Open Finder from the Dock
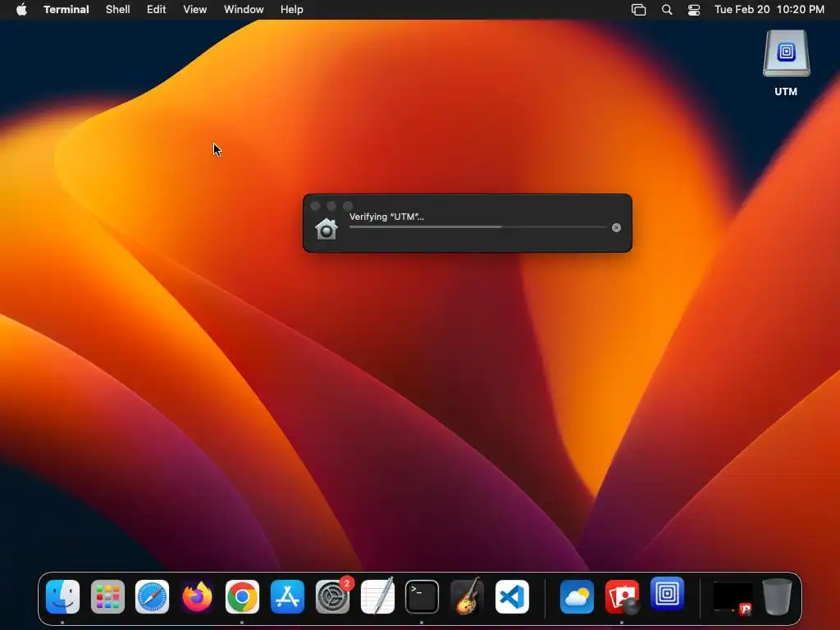Image resolution: width=840 pixels, height=630 pixels. point(62,597)
